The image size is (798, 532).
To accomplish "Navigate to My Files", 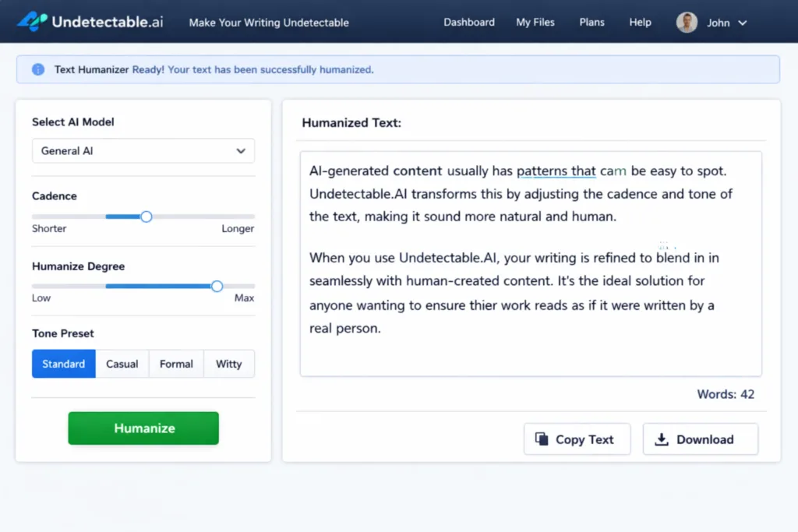I will click(535, 22).
